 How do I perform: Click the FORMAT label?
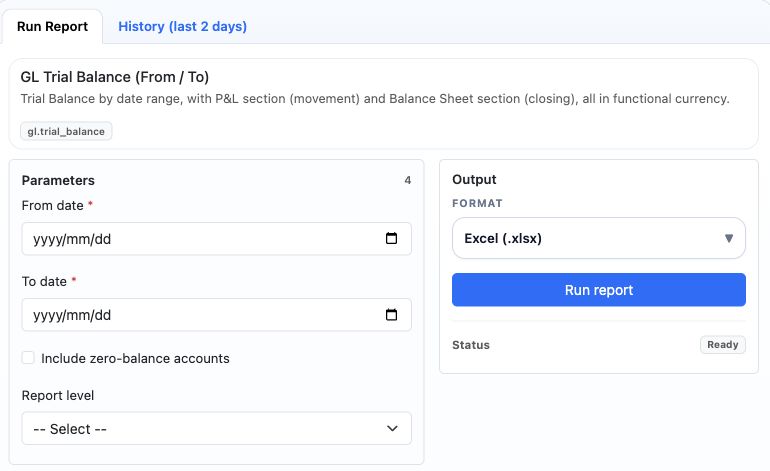point(477,203)
